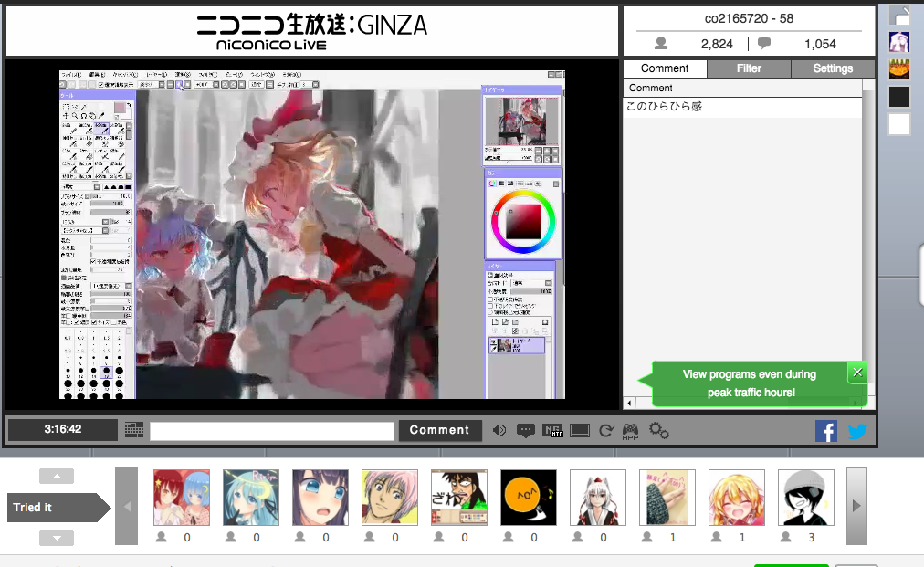Open player settings via the gears icon
The height and width of the screenshot is (567, 924).
pyautogui.click(x=659, y=431)
